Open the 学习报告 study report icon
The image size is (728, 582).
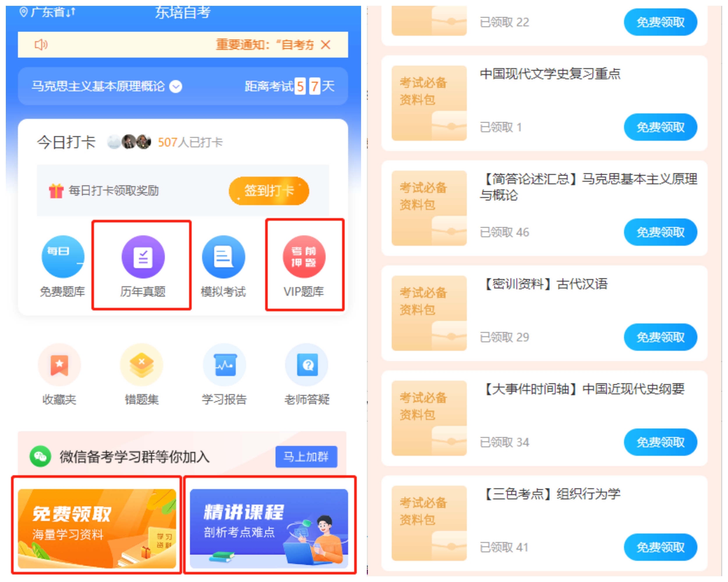point(225,365)
